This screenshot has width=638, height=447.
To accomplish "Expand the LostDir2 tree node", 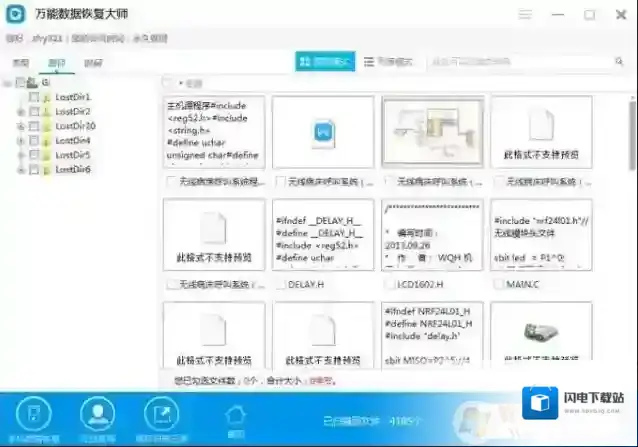I will point(20,112).
